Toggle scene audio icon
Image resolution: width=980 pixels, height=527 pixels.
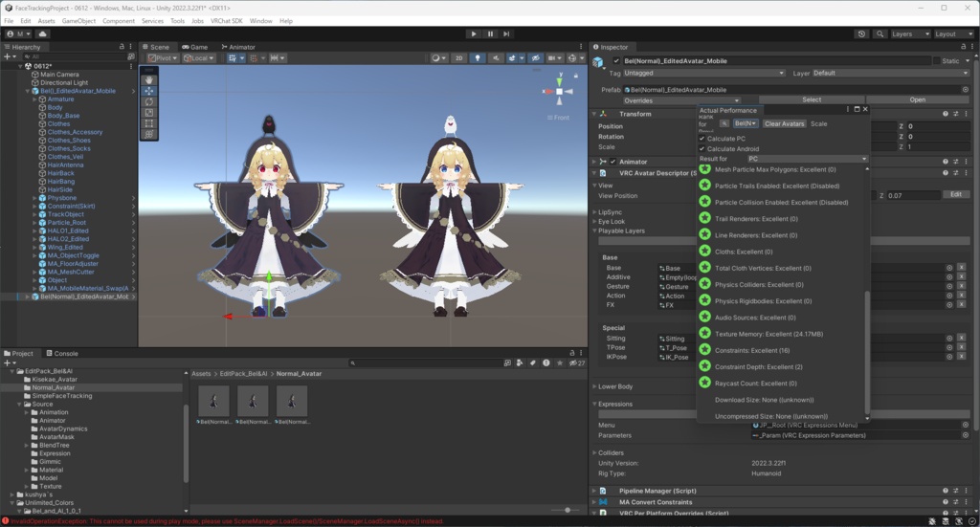tap(495, 58)
